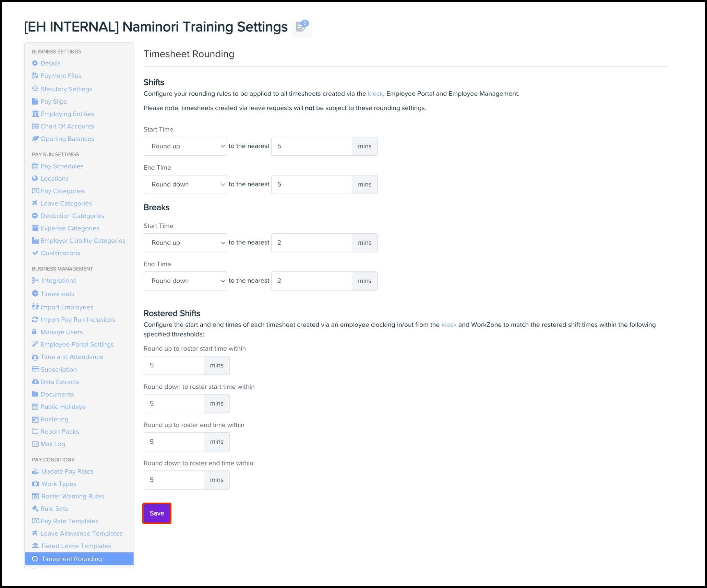Click the notes icon beside the page title
The height and width of the screenshot is (588, 707).
point(301,27)
